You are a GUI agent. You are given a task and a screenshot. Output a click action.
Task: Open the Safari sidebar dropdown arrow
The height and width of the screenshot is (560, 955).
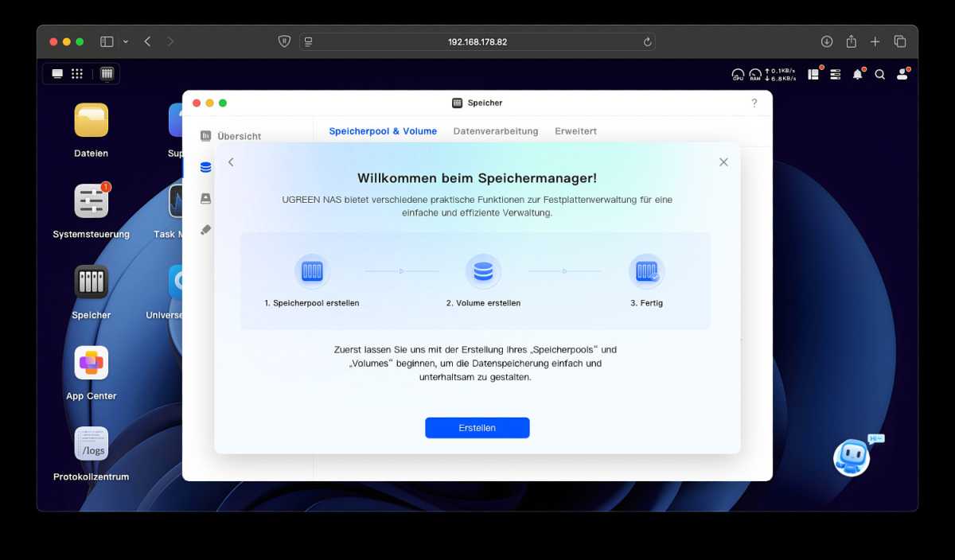coord(127,41)
